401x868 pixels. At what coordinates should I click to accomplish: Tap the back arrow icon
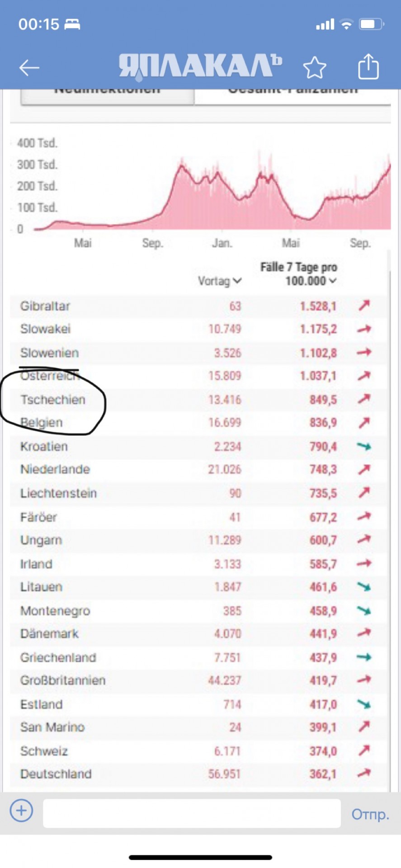pyautogui.click(x=29, y=68)
